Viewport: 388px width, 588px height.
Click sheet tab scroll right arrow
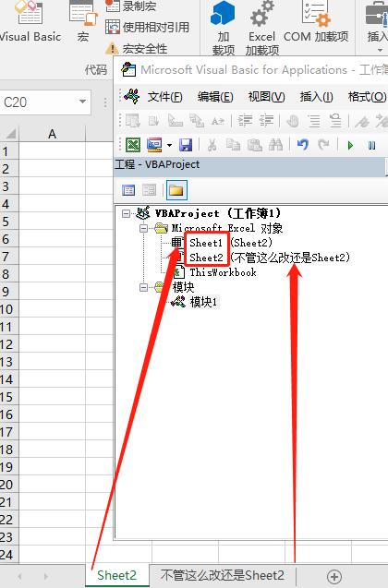pos(46,576)
